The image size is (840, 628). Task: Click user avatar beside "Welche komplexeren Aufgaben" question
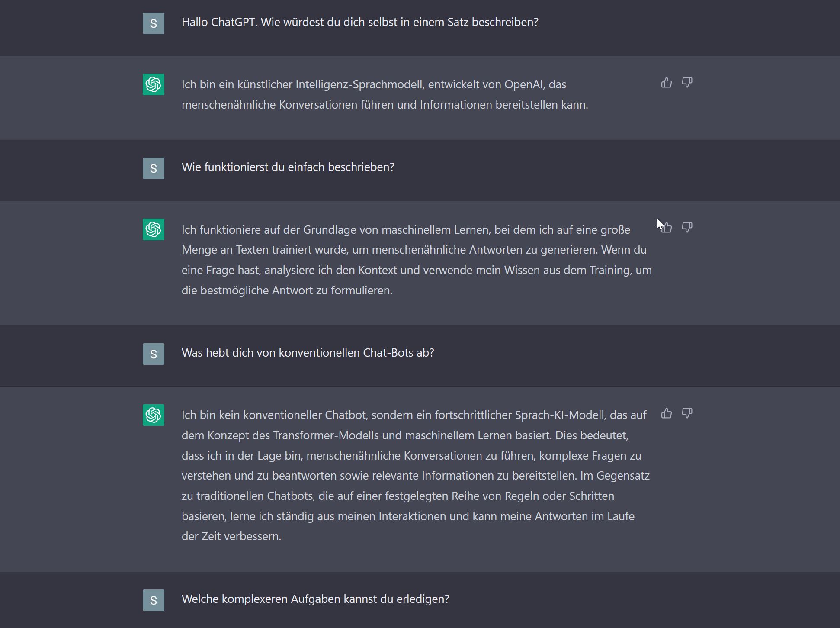click(154, 600)
